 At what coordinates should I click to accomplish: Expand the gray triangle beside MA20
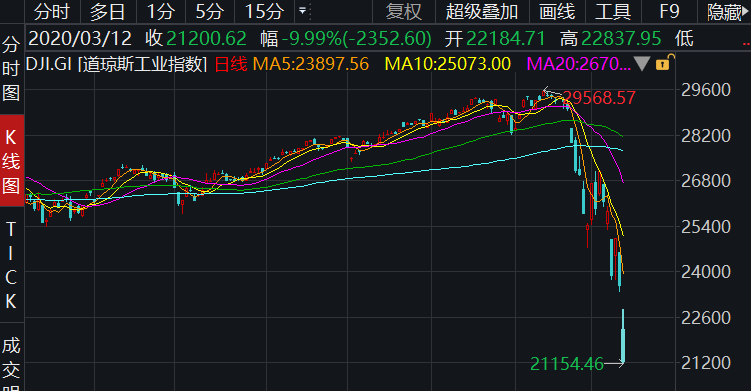pyautogui.click(x=642, y=63)
